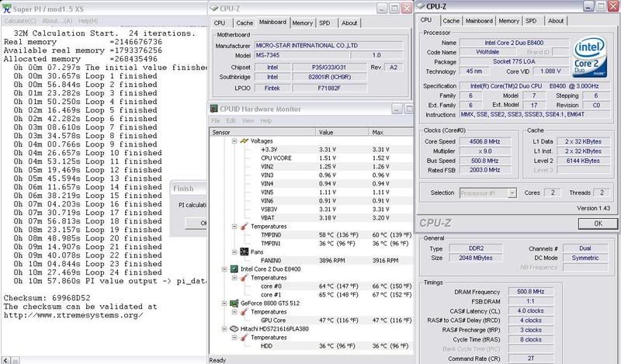The width and height of the screenshot is (621, 364).
Task: Switch to the Cache tab in the right CPU-Z window
Action: coord(451,21)
